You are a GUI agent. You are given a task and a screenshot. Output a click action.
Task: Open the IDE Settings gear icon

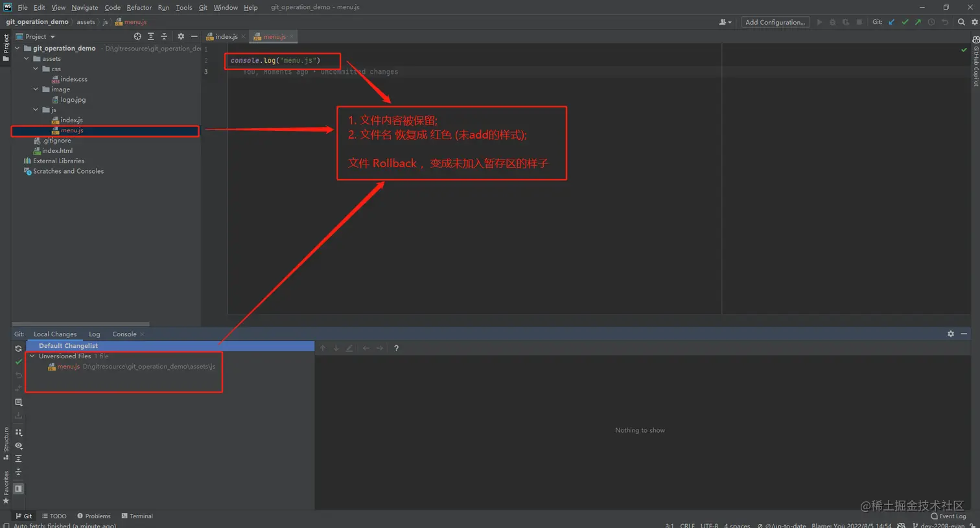point(975,22)
